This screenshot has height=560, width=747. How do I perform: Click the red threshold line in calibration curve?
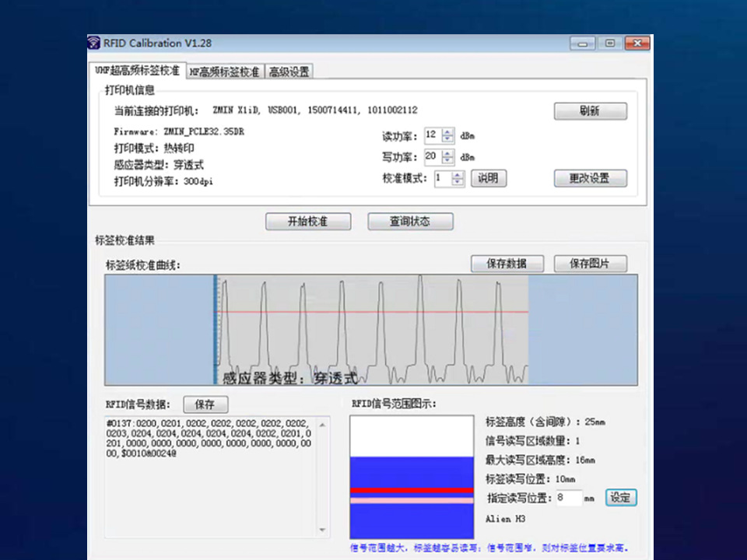click(372, 312)
